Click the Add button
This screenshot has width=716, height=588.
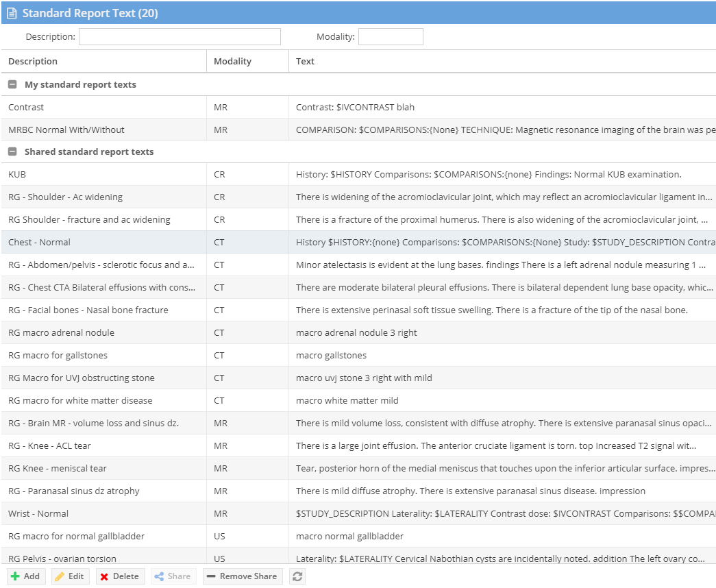pos(26,576)
